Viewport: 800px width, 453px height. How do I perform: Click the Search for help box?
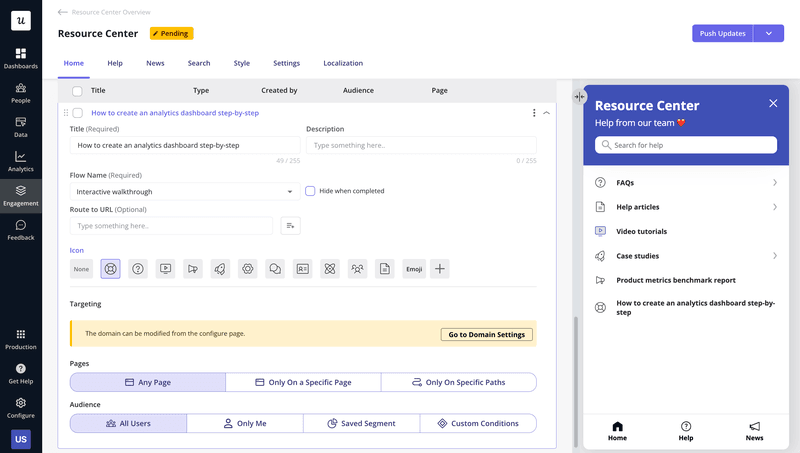coord(686,145)
